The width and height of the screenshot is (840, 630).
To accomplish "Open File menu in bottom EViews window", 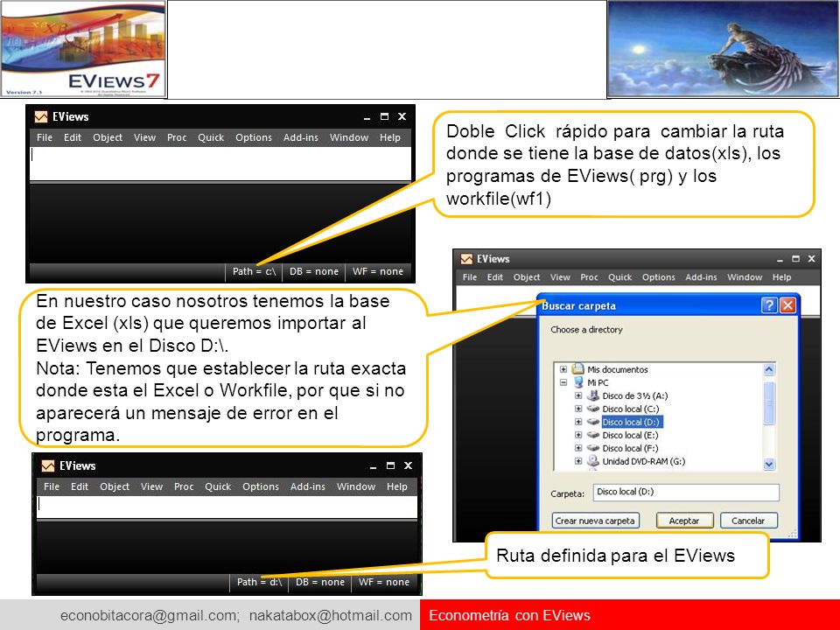I will [52, 487].
